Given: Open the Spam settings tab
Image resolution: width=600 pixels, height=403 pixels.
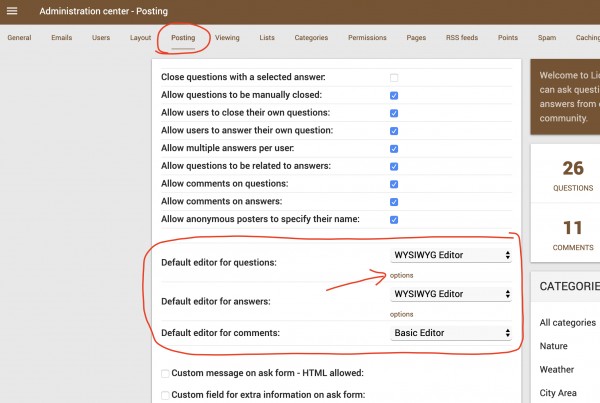Looking at the screenshot, I should pyautogui.click(x=547, y=38).
